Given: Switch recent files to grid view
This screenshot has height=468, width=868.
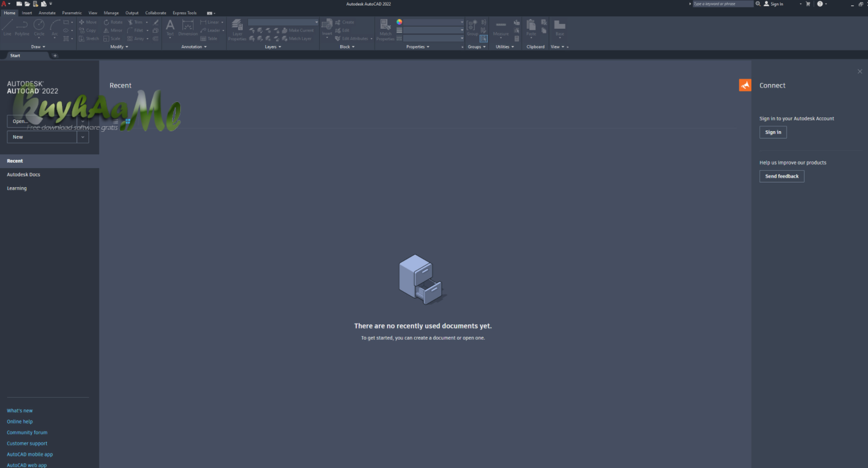Looking at the screenshot, I should click(128, 121).
